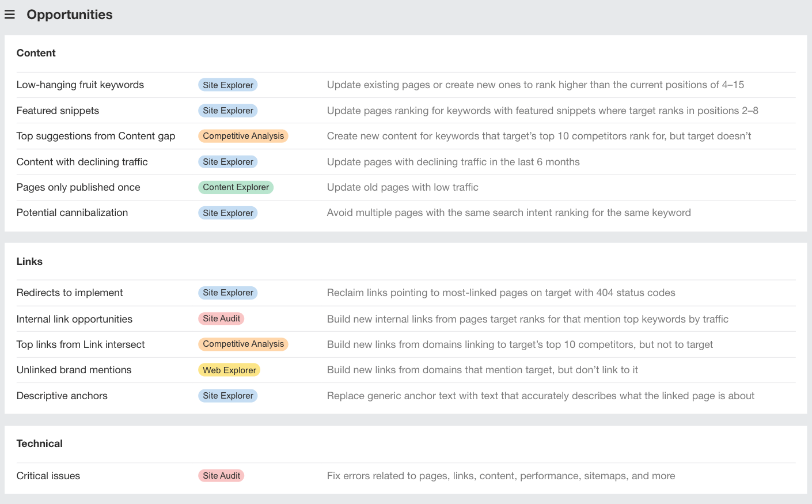Click the Site Explorer badge on Descriptive anchors

(x=227, y=396)
